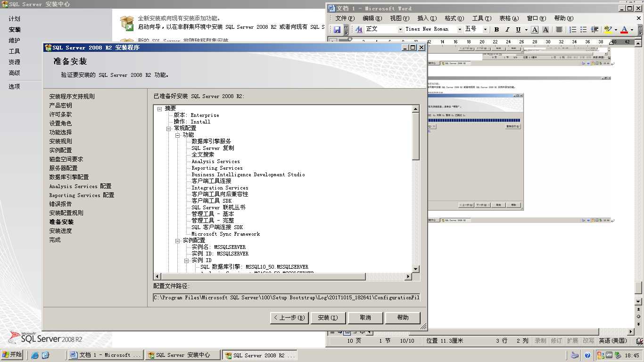Image resolution: width=644 pixels, height=362 pixels.
Task: Toggle Underline formatting in Word
Action: [518, 29]
